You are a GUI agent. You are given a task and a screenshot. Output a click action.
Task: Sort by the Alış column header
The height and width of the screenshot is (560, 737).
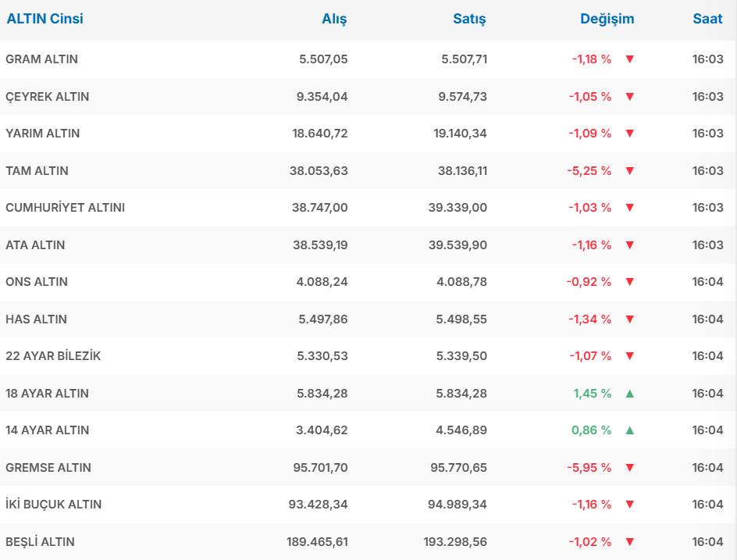pos(334,19)
